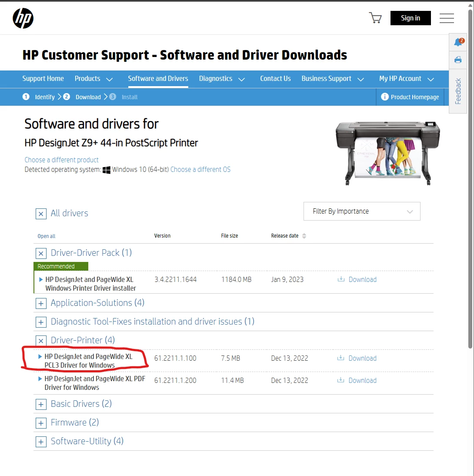The image size is (474, 476).
Task: Open the notifications bell
Action: (x=458, y=42)
